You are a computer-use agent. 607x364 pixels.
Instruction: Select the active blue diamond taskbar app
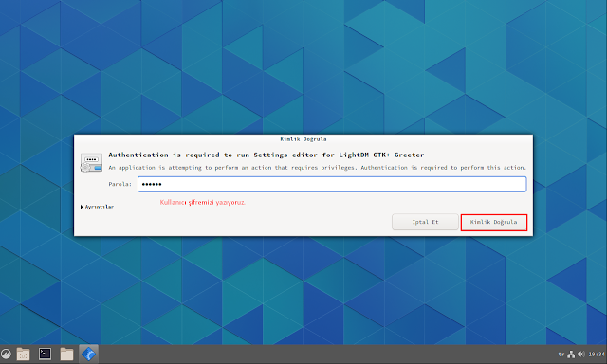(x=88, y=354)
